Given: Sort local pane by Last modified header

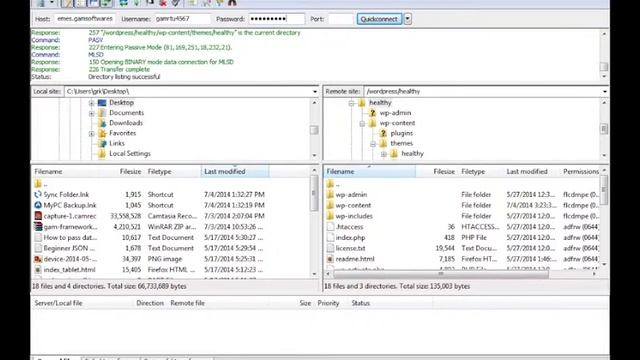Looking at the screenshot, I should [235, 171].
